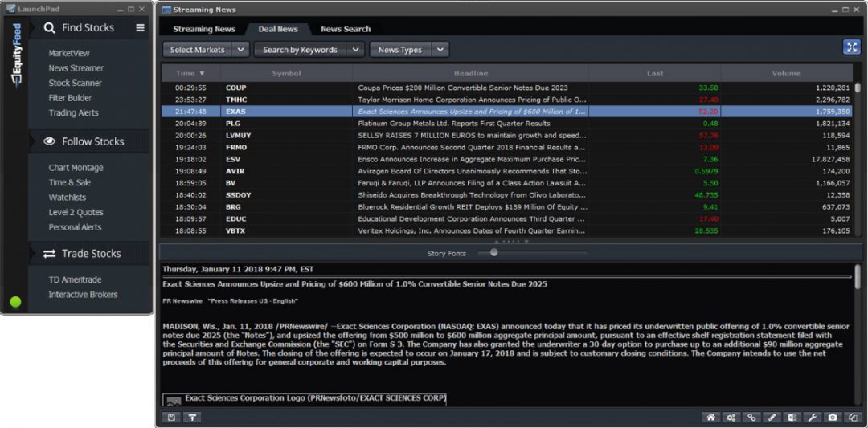Click the blue fullscreen expand icon
Image resolution: width=868 pixels, height=428 pixels.
click(851, 47)
